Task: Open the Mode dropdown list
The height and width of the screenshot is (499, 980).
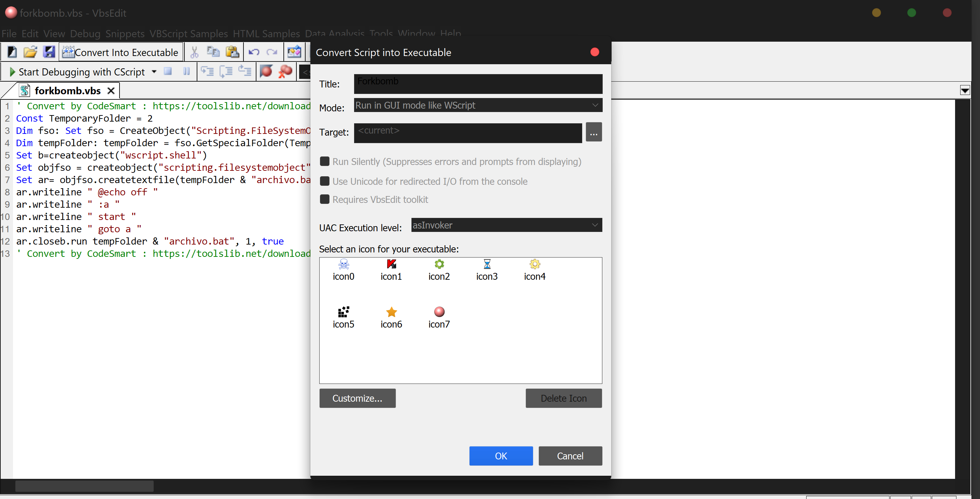Action: click(x=478, y=105)
